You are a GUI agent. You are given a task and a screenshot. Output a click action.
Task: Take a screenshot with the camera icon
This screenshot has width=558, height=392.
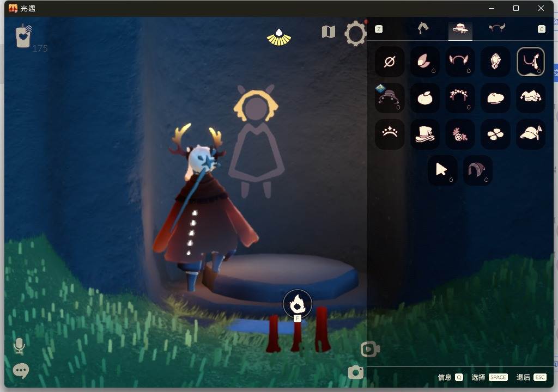355,372
